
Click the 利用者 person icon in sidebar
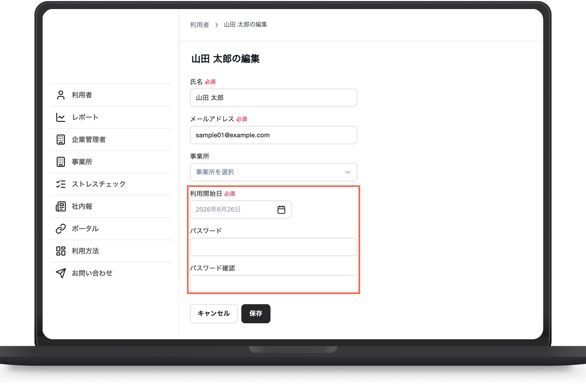coord(61,95)
